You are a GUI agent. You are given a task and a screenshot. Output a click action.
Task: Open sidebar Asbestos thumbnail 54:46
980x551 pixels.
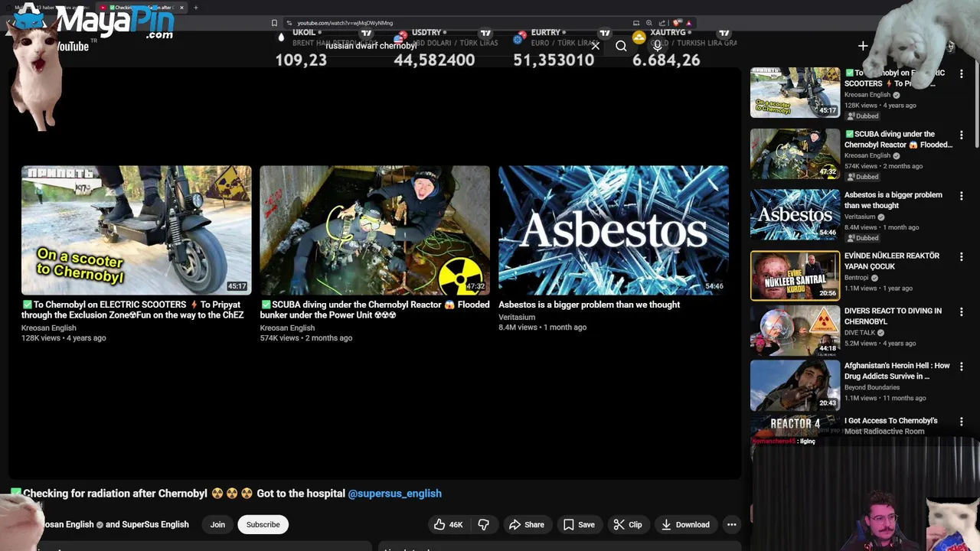click(x=795, y=214)
